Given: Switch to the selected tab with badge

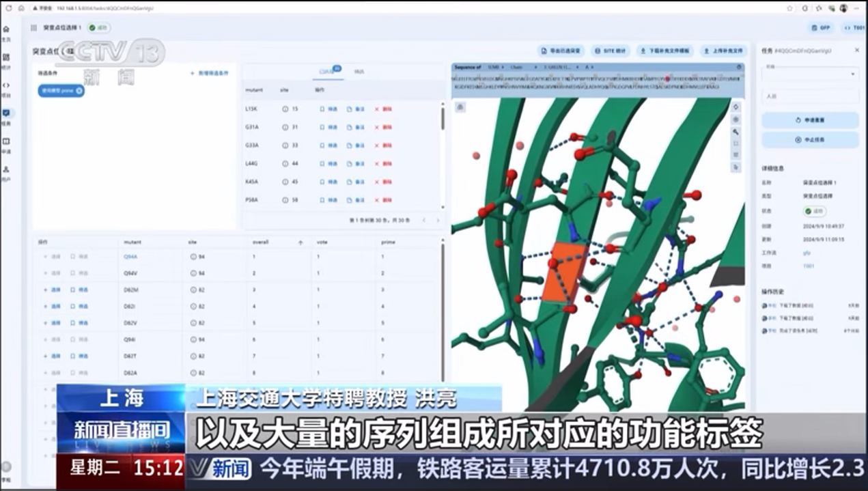Looking at the screenshot, I should tap(328, 71).
